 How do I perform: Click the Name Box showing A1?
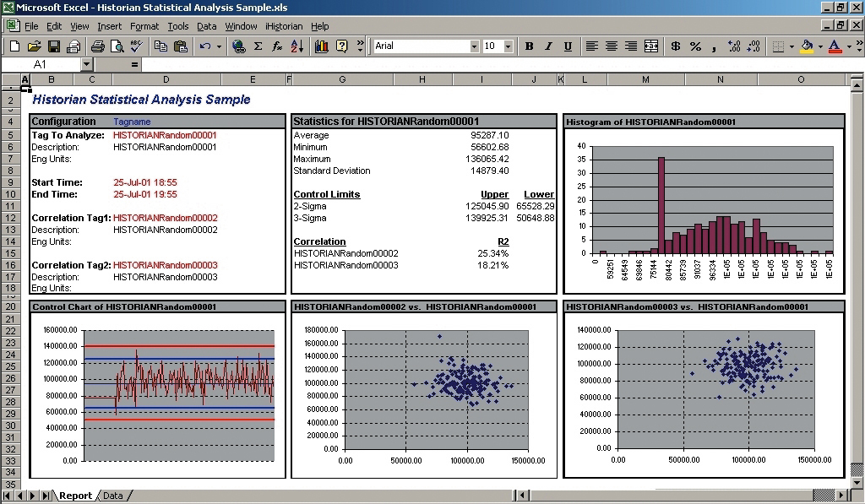coord(41,64)
